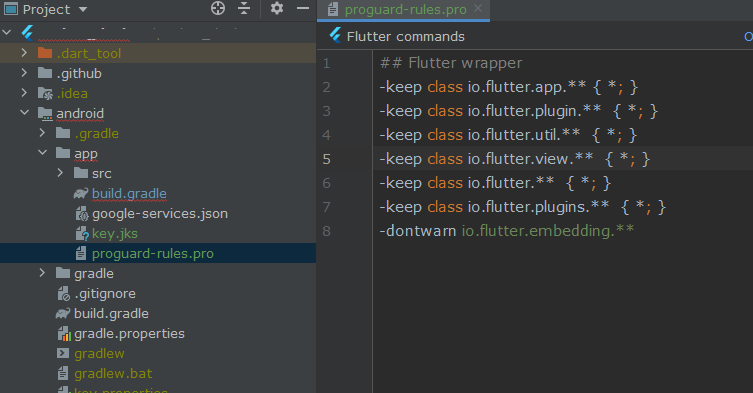Click the gradlew shell script icon

(62, 353)
